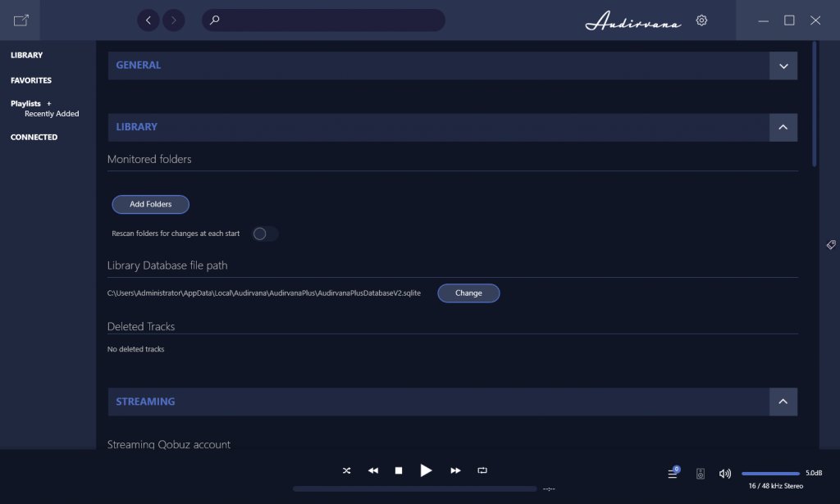
Task: Go back with the left arrow
Action: (148, 20)
